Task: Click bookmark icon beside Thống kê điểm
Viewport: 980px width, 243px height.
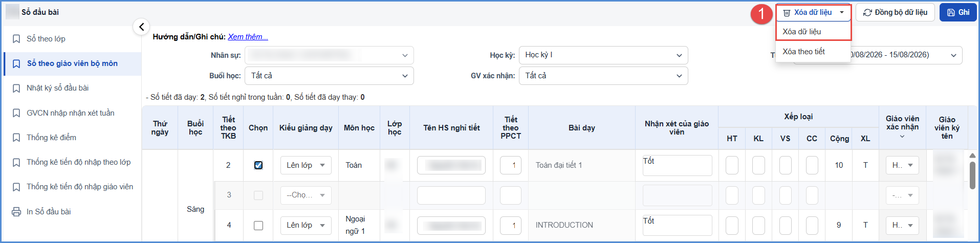Action: (x=16, y=138)
